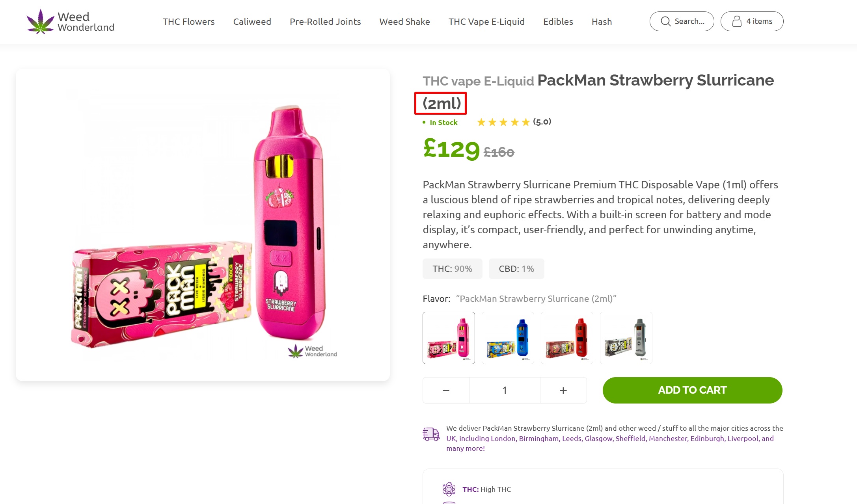
Task: Click the delivery truck icon
Action: [x=431, y=434]
